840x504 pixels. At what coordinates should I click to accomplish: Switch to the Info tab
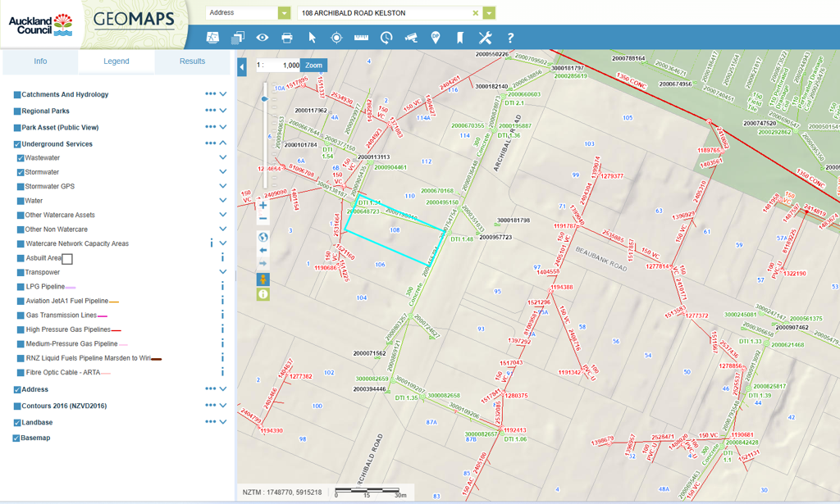40,61
